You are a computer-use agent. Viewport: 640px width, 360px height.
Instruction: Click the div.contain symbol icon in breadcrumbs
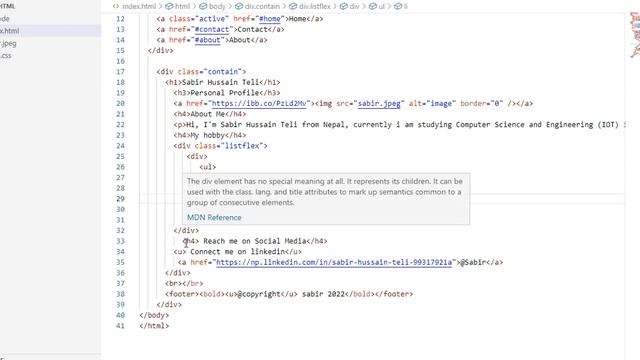(x=239, y=6)
